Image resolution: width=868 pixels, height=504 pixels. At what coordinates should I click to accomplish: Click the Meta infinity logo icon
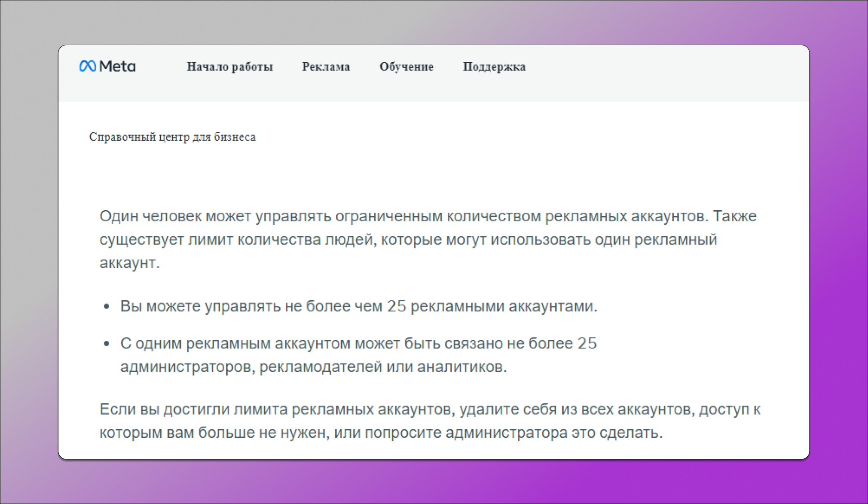(x=88, y=66)
